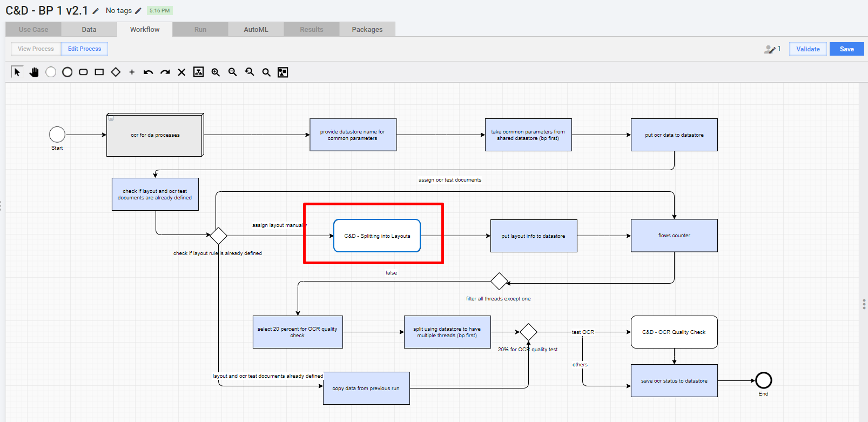Viewport: 868px width, 422px height.
Task: Add an end event bold circle
Action: pyautogui.click(x=67, y=72)
